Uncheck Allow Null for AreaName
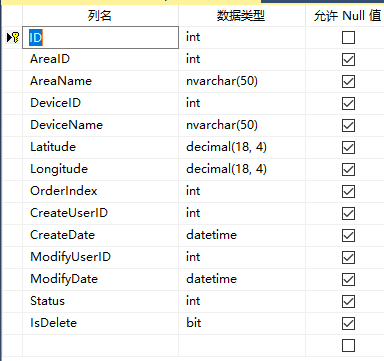 pos(348,81)
